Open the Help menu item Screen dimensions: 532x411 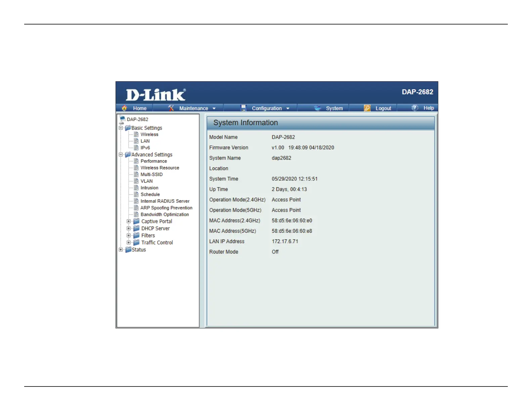coord(429,108)
